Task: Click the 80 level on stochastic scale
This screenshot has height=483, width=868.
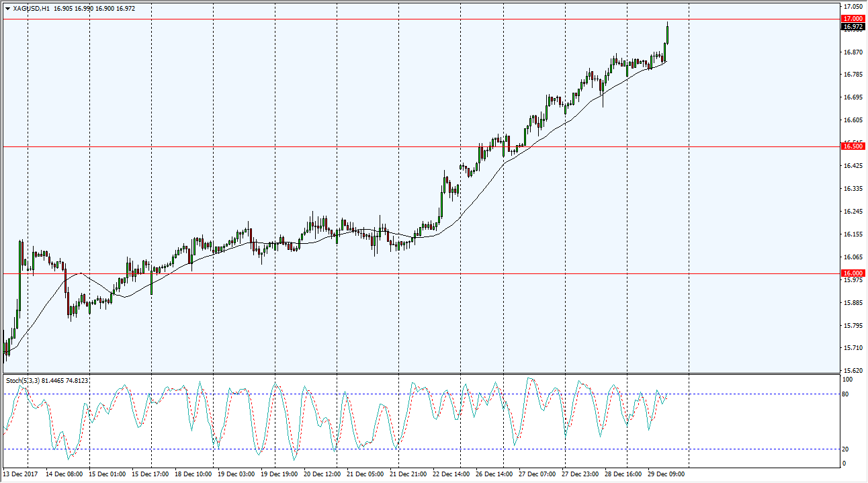Action: (x=846, y=394)
